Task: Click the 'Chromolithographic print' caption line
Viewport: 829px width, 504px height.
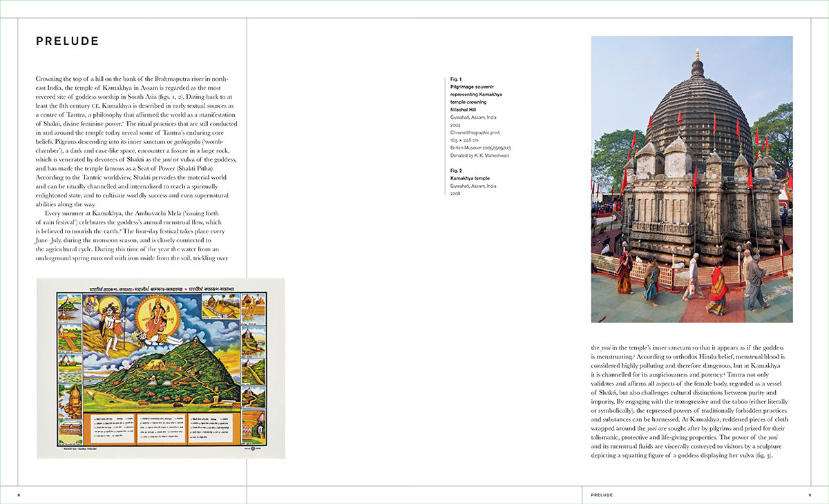Action: click(477, 133)
